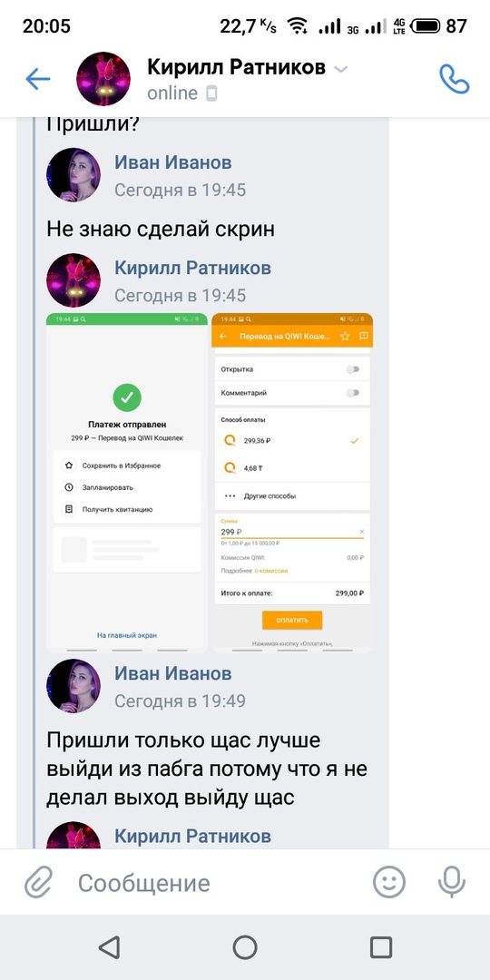The width and height of the screenshot is (490, 980).
Task: Expand the dropdown arrow next to Кирилл Ратников
Action: 340,69
